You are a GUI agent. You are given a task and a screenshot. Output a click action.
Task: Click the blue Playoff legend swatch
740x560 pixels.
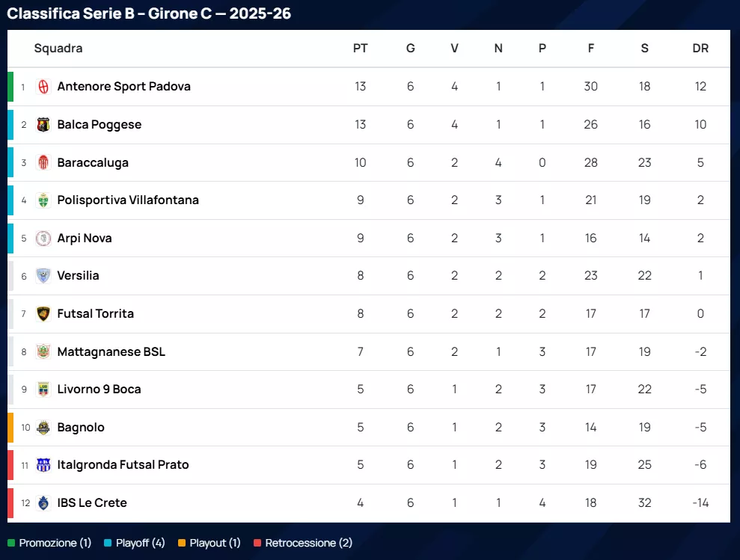point(108,544)
